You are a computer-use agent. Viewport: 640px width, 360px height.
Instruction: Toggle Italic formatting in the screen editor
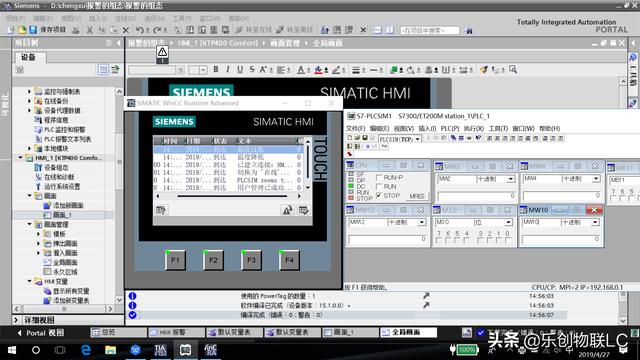[x=228, y=70]
